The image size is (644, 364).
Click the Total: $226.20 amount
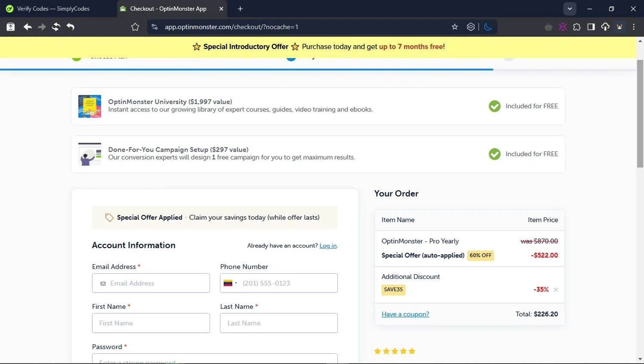coord(537,314)
